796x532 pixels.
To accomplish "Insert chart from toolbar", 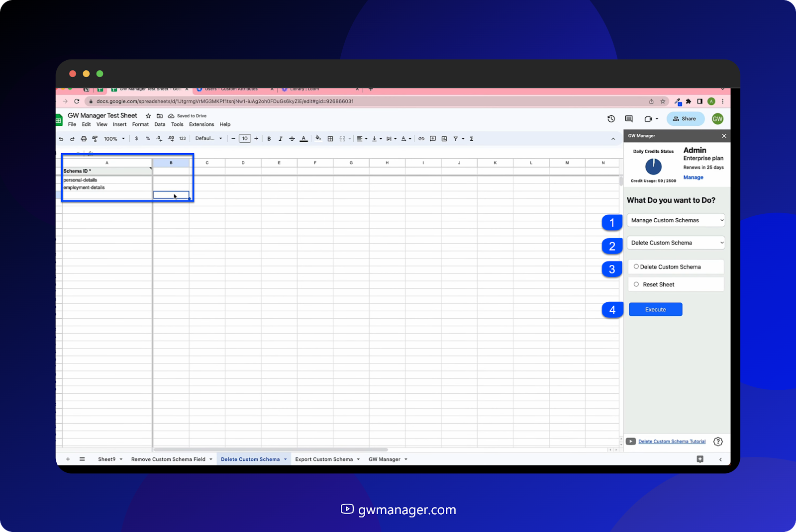I will 444,139.
